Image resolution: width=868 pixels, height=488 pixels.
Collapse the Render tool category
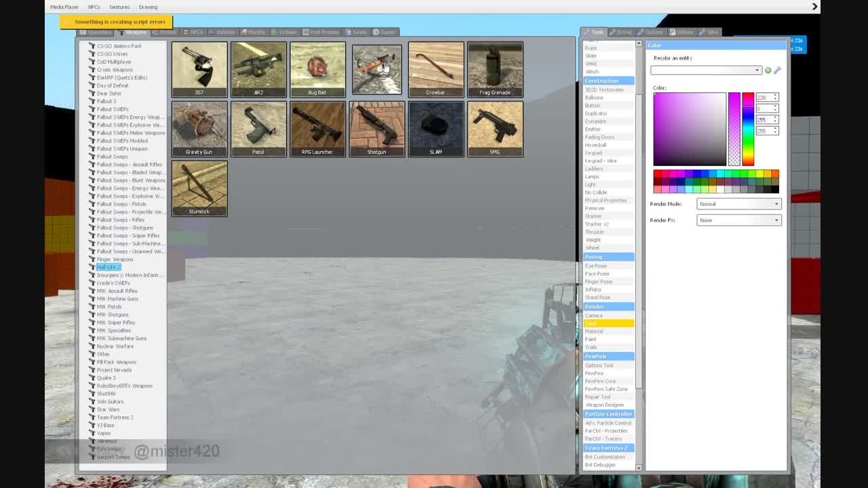coord(609,306)
